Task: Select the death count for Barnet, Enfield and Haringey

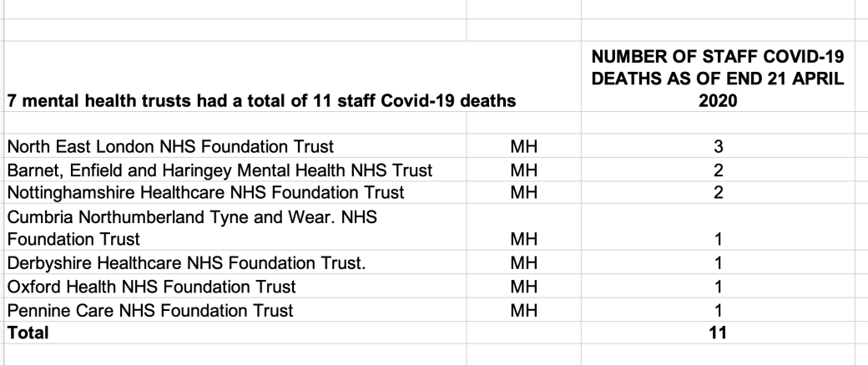Action: (x=718, y=170)
